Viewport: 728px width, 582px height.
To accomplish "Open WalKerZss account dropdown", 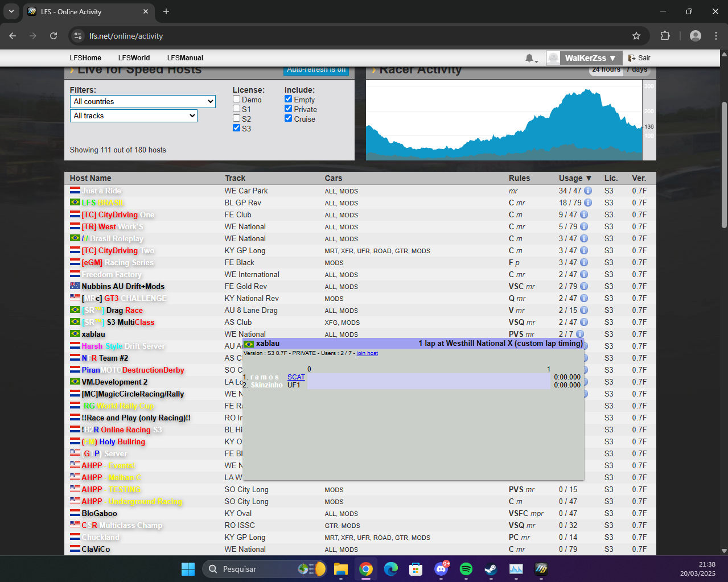I will [591, 58].
